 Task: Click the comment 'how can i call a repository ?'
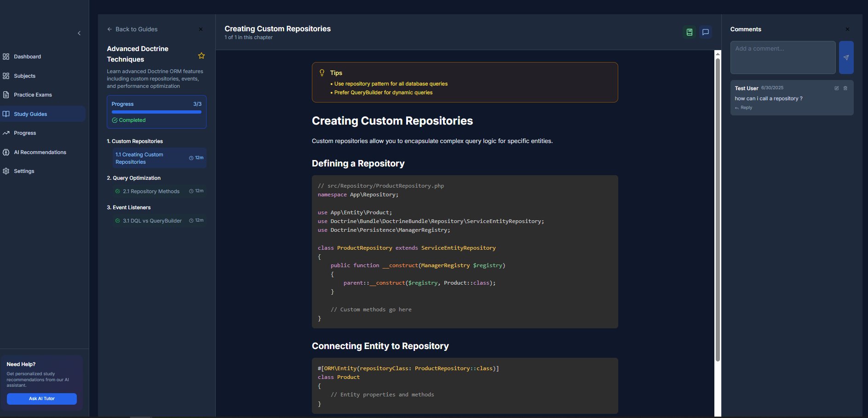(769, 98)
